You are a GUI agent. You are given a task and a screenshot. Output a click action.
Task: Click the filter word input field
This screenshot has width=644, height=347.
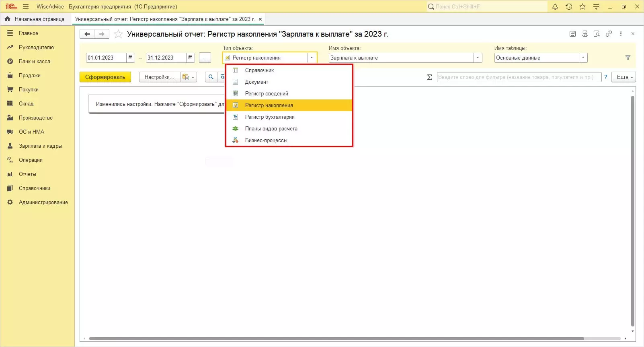519,77
